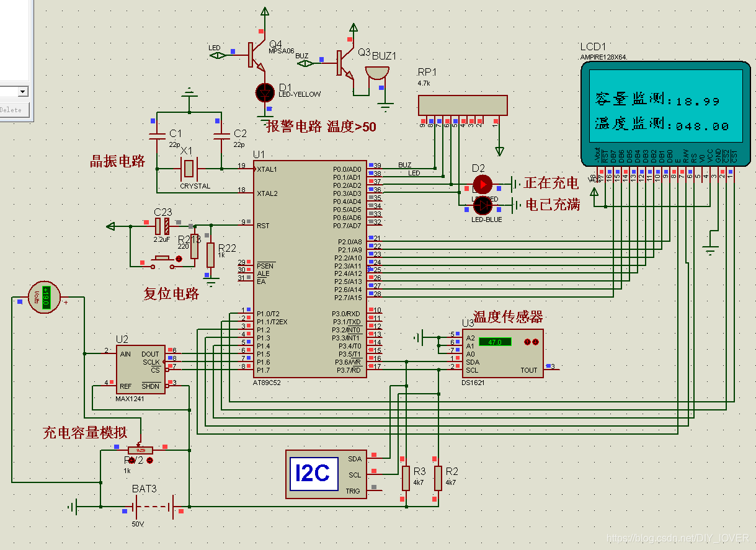Select the D1 LED-YELLOW diode
Viewport: 756px width, 550px height.
[x=265, y=92]
